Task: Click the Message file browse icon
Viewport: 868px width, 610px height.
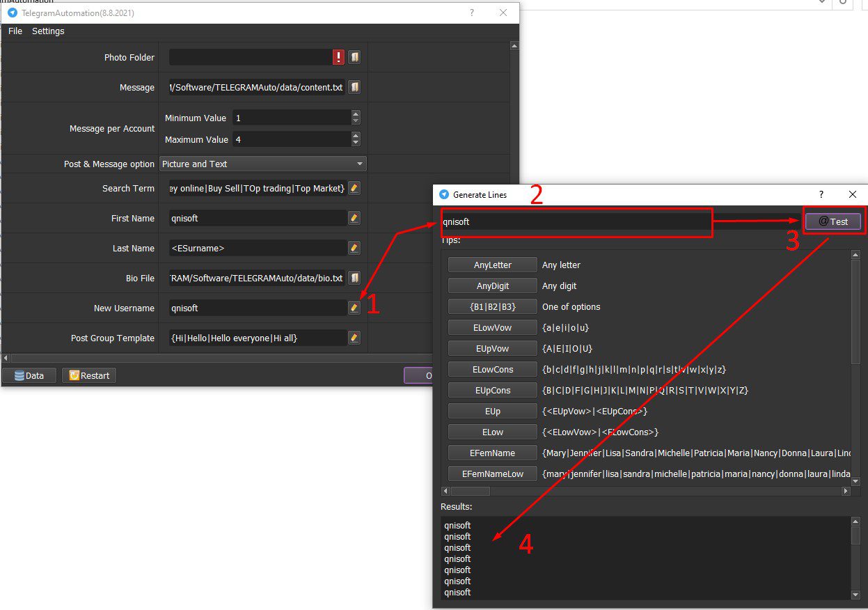Action: [354, 87]
